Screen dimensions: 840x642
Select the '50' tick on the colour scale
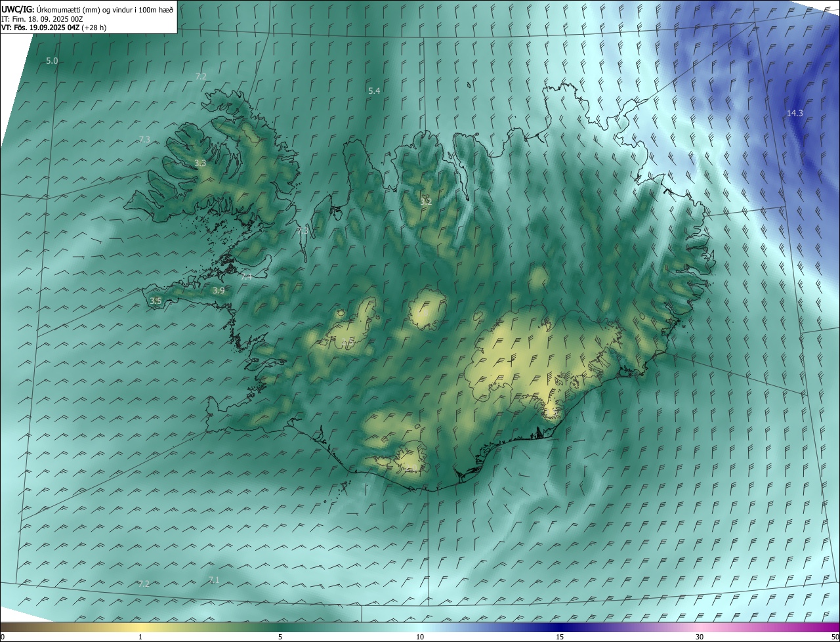tap(835, 637)
